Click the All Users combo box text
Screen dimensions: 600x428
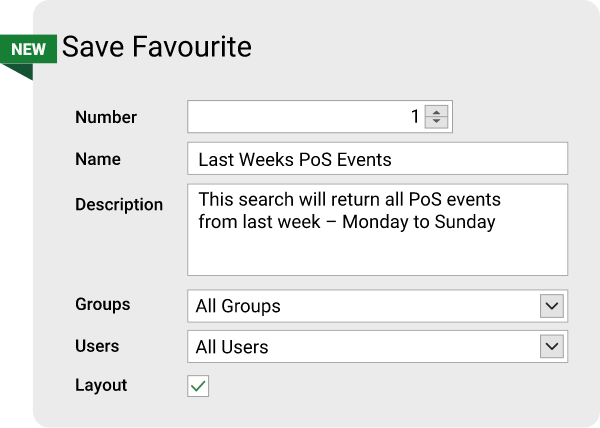pos(232,347)
